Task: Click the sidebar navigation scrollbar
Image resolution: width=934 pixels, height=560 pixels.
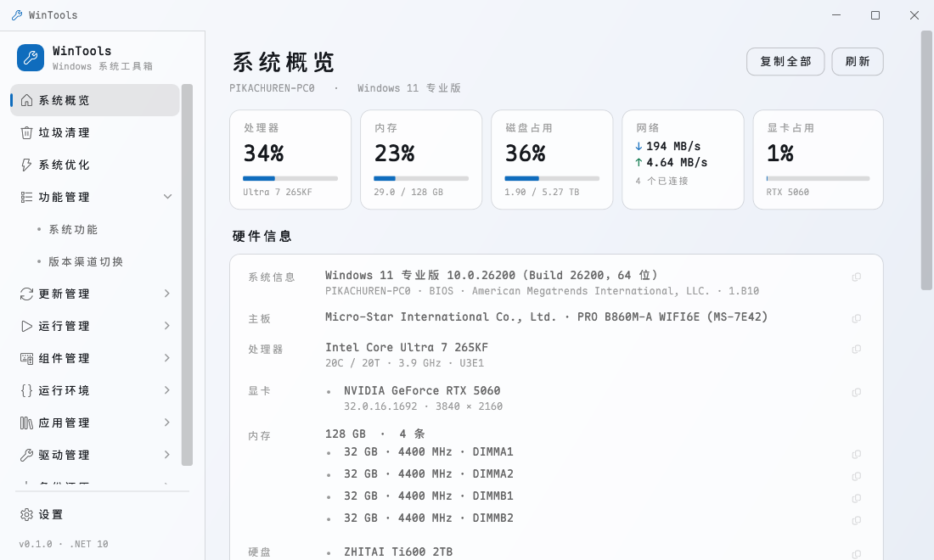Action: coord(187,274)
